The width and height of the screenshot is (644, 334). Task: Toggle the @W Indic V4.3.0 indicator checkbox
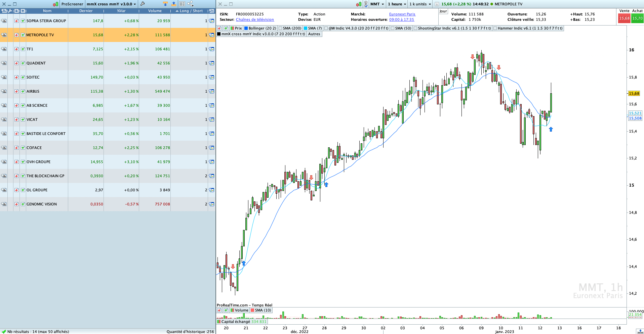tap(326, 28)
